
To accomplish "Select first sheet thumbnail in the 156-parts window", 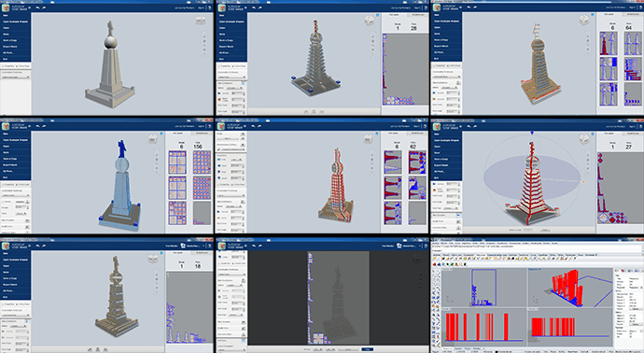I will click(x=177, y=162).
